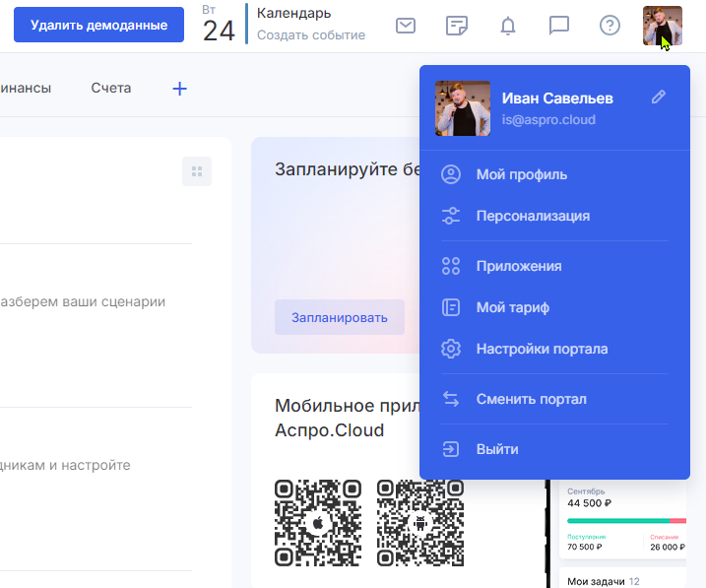The width and height of the screenshot is (706, 588).
Task: Click profile photo in dropdown menu
Action: [x=463, y=108]
